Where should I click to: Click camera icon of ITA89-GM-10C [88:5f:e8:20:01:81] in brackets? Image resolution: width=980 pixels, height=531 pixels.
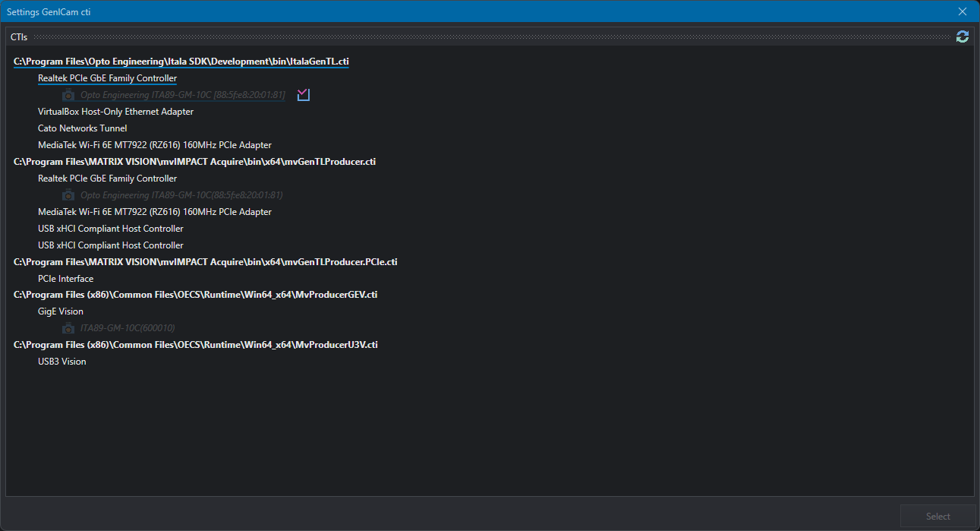pos(68,95)
